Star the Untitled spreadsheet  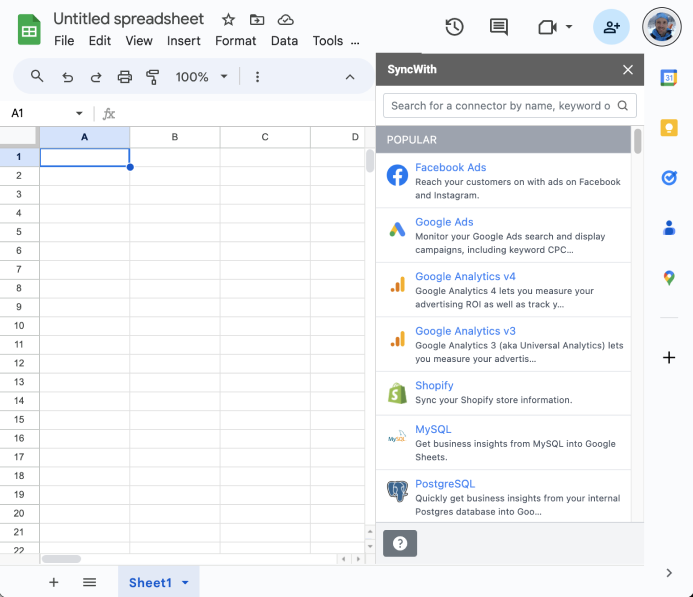[x=228, y=19]
